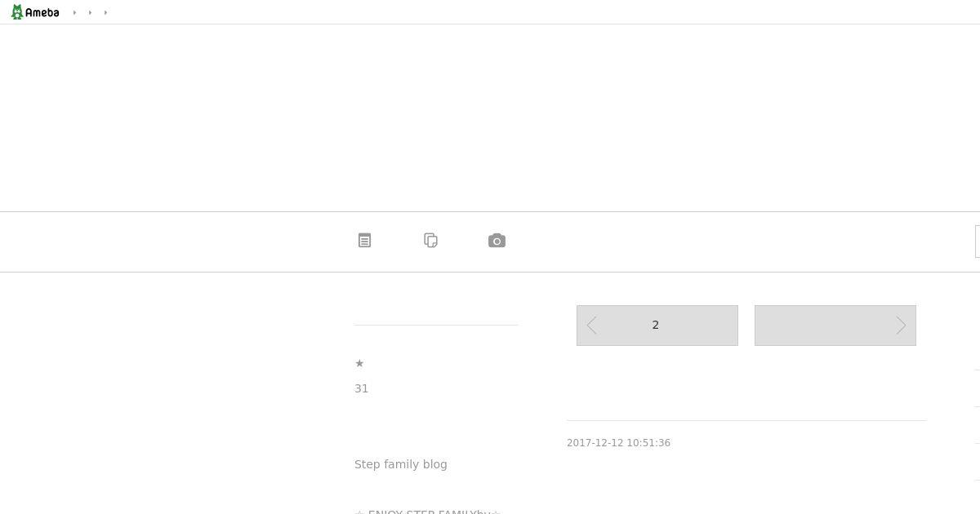This screenshot has width=980, height=514.
Task: Open the article list icon in the navigation bar
Action: pyautogui.click(x=365, y=241)
